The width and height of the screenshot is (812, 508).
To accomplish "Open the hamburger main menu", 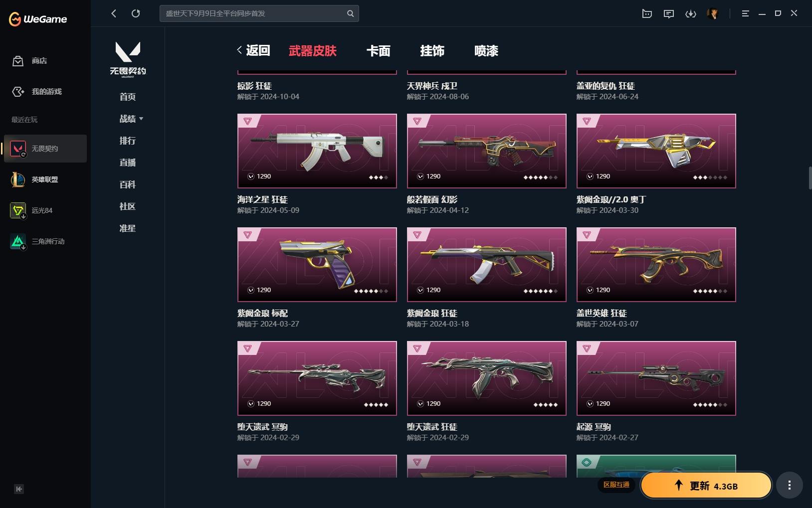I will click(745, 13).
